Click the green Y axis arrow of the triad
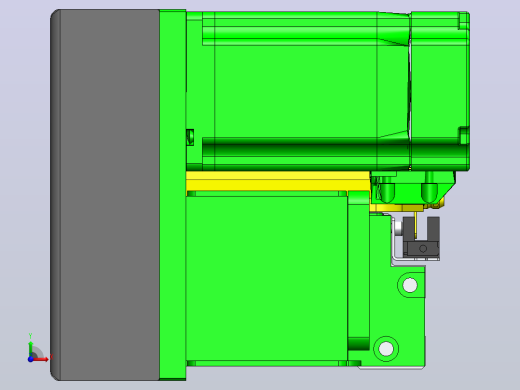The image size is (520, 390). pos(31,348)
